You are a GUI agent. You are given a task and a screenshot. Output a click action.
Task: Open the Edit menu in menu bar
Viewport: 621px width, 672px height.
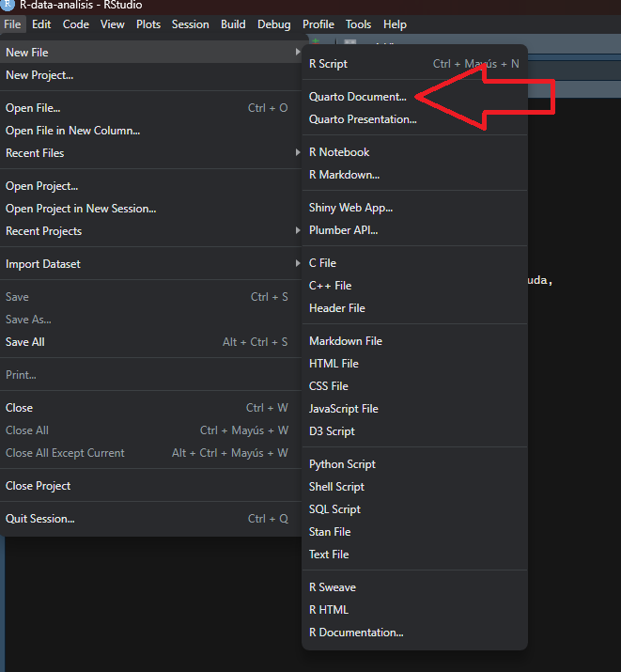(x=41, y=24)
